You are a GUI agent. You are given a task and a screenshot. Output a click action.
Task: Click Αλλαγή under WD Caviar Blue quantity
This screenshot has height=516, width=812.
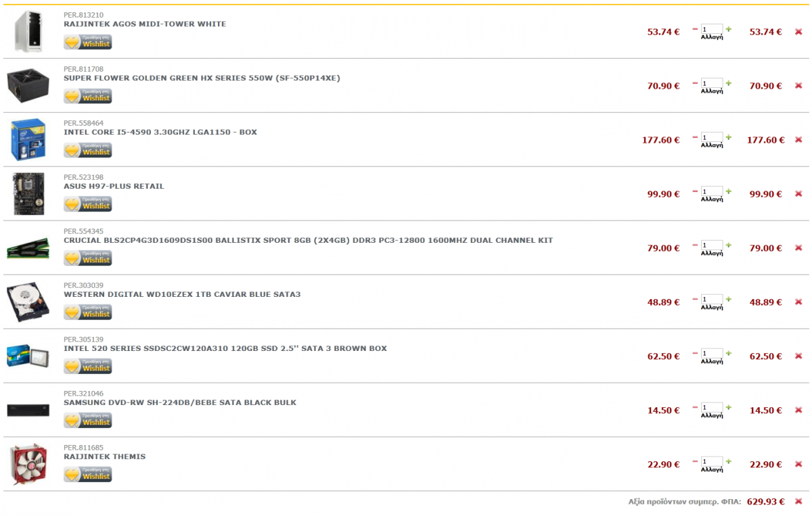[x=712, y=308]
